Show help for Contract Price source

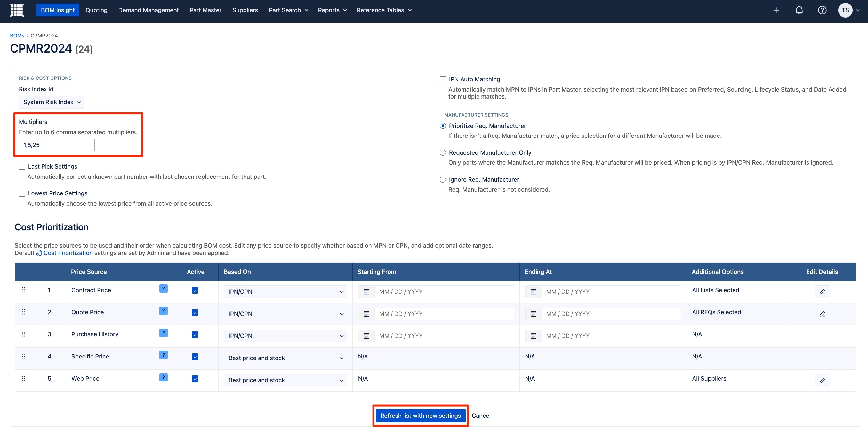click(x=164, y=289)
